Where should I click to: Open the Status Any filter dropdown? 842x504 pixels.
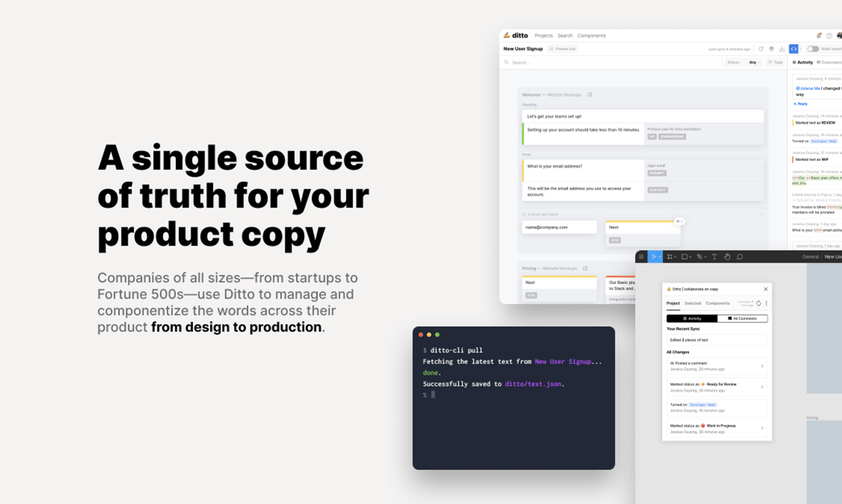click(x=751, y=62)
